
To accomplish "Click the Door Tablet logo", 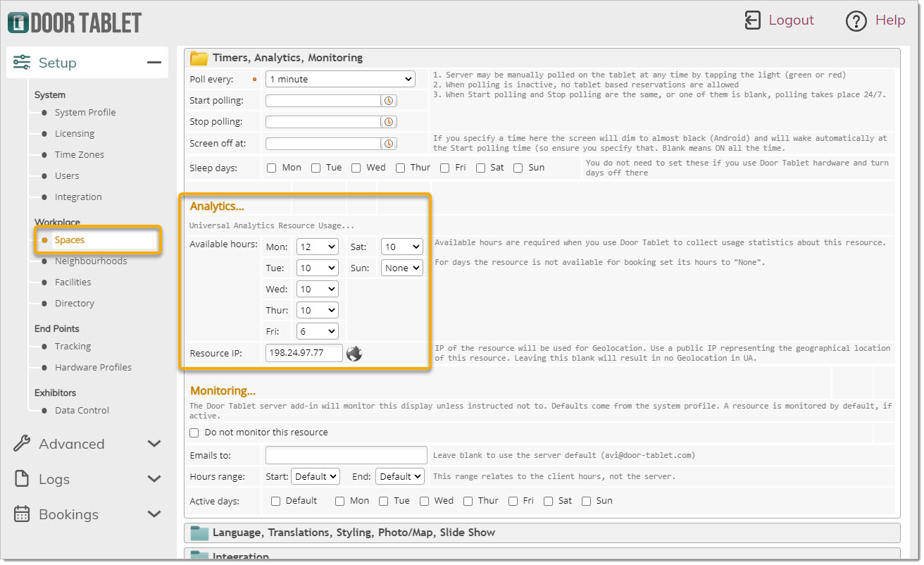I will pyautogui.click(x=75, y=23).
